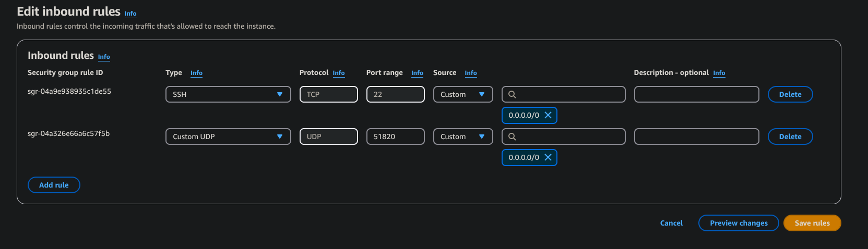Open Info link next to Port range column
The width and height of the screenshot is (868, 249).
(417, 73)
